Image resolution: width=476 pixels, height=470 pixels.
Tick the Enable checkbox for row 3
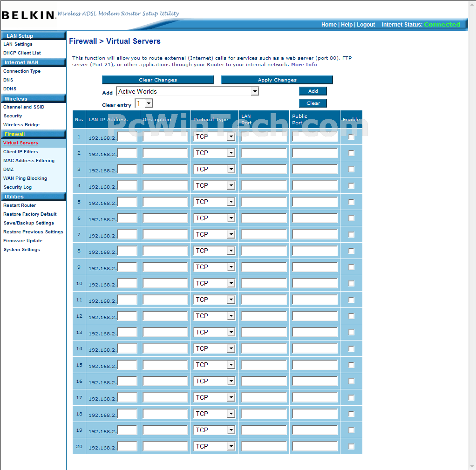351,170
